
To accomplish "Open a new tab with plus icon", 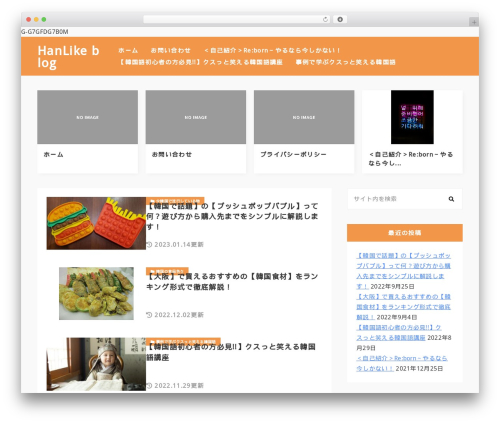I will tap(474, 22).
